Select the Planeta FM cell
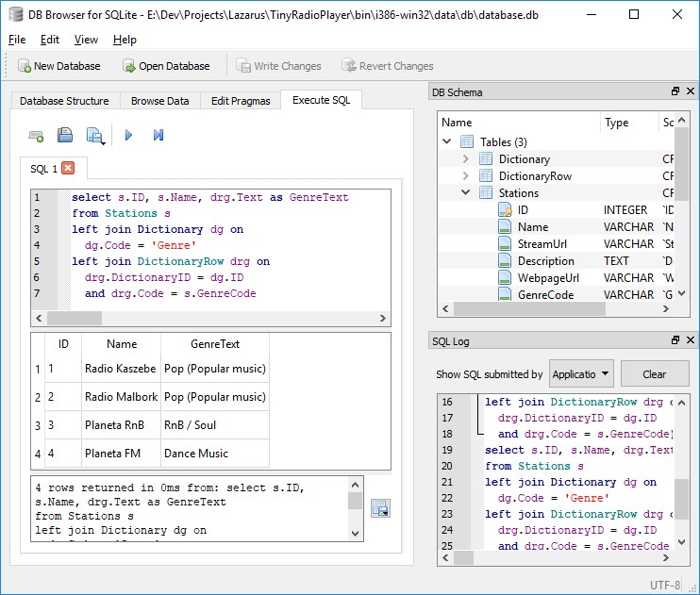 (121, 454)
